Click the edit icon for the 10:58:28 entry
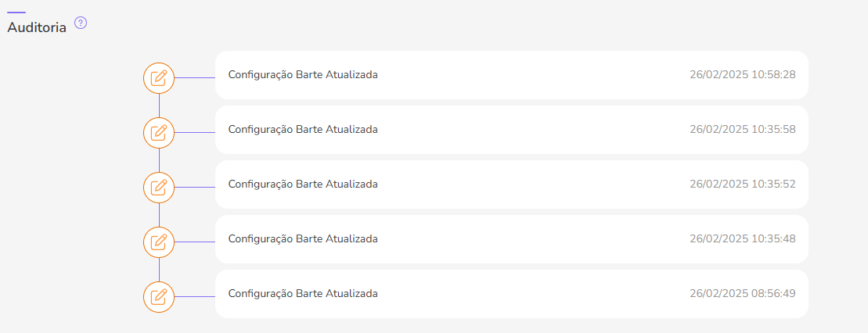 pos(159,78)
